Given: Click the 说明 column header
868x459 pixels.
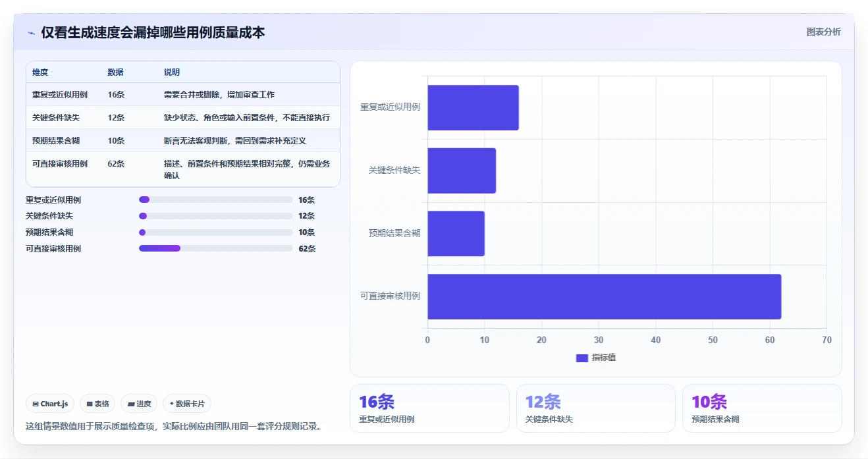Looking at the screenshot, I should [172, 72].
